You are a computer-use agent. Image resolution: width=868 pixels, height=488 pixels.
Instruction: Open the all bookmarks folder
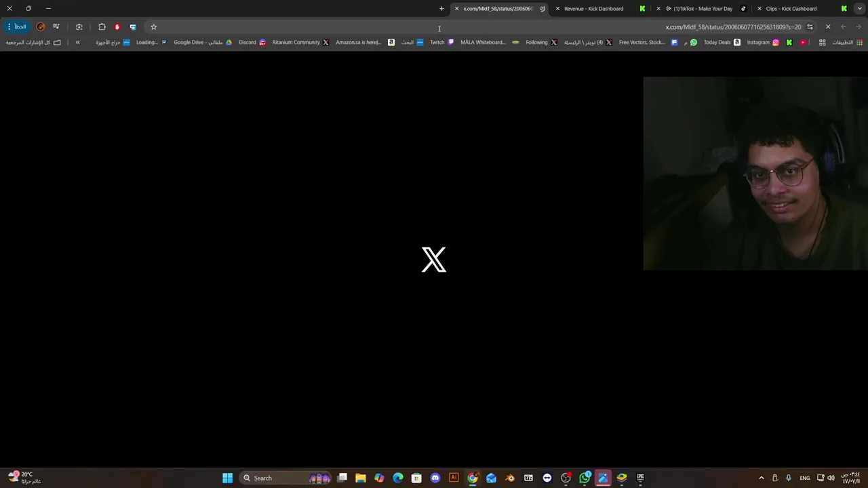point(33,42)
